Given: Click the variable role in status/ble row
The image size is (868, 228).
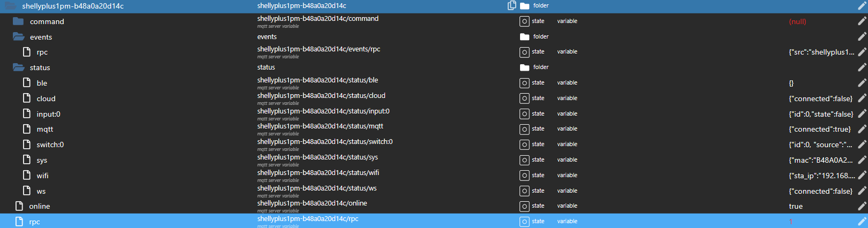Looking at the screenshot, I should [x=567, y=83].
